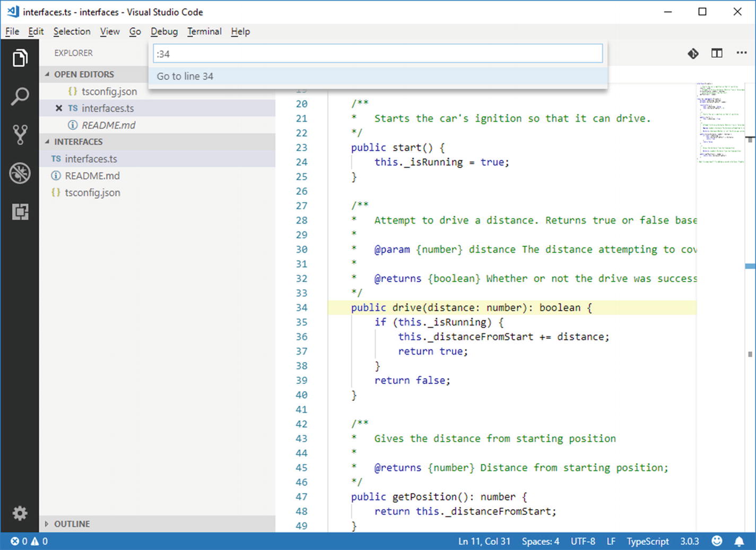Expand the Outline panel

(47, 523)
